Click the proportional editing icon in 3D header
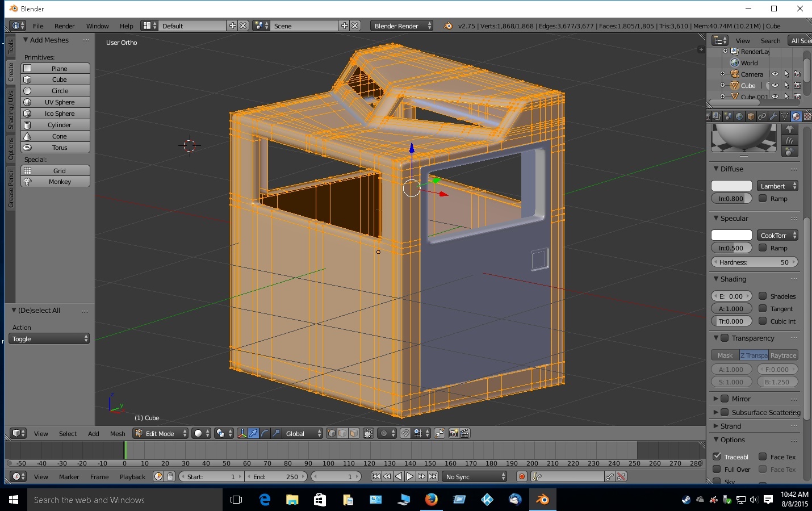The image size is (812, 511). pyautogui.click(x=384, y=433)
